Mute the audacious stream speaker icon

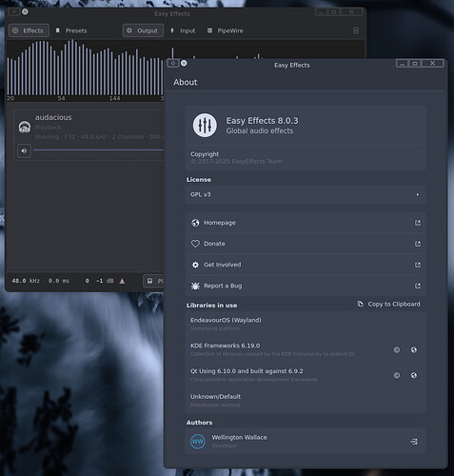click(x=24, y=150)
